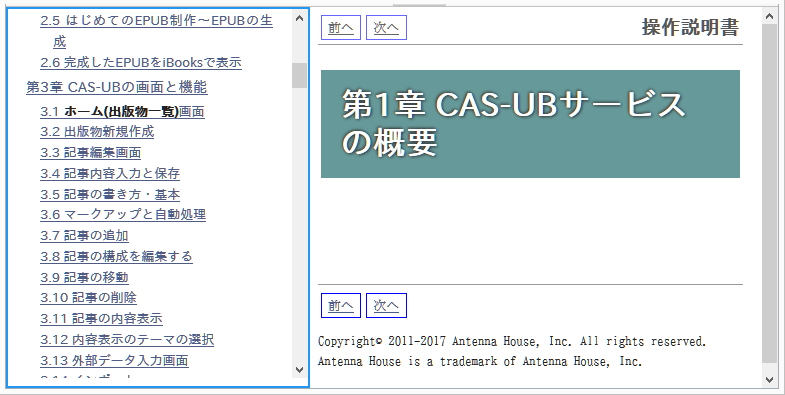
Task: Click the content pane scroll-up arrow
Action: [769, 17]
